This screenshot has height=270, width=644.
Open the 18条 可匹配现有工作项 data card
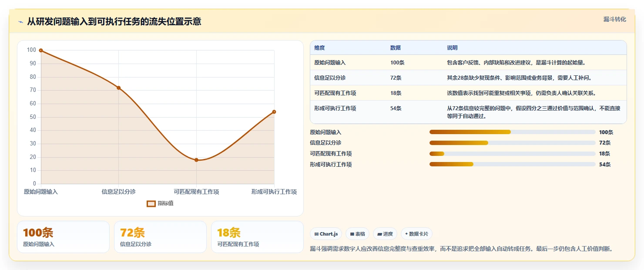(x=257, y=237)
